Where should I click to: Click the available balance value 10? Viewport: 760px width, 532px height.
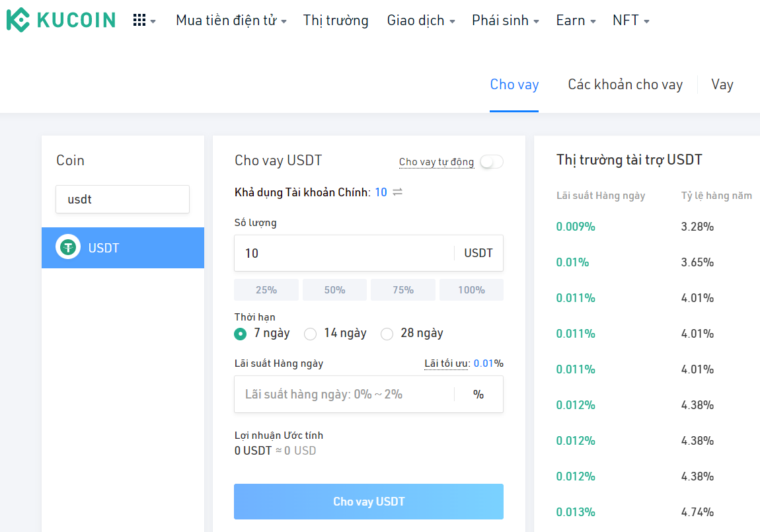pos(381,192)
